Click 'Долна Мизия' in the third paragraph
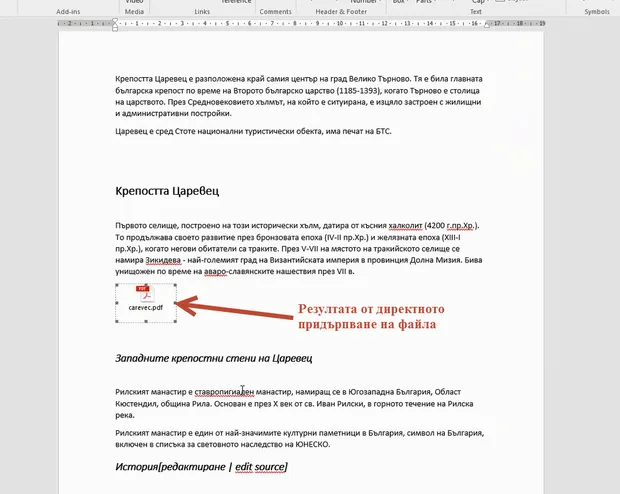Viewport: 620px width, 494px height. click(435, 260)
